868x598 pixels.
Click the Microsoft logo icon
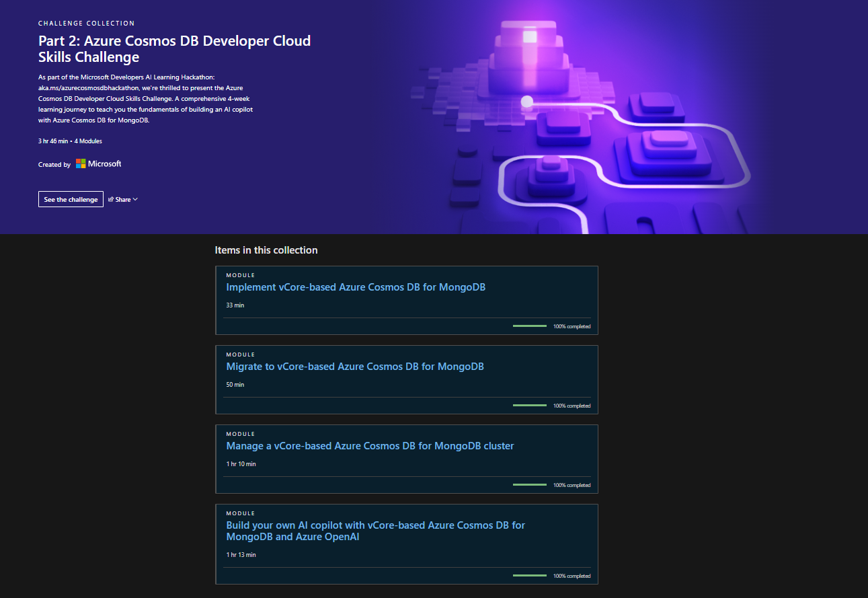(81, 163)
